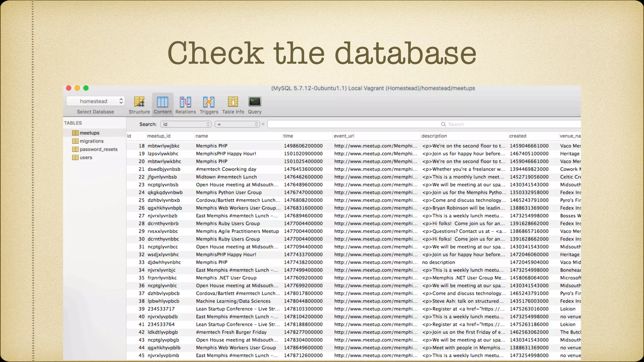The width and height of the screenshot is (644, 362).
Task: Select the cell 'Midtown #memtech Lunch'
Action: [226, 177]
